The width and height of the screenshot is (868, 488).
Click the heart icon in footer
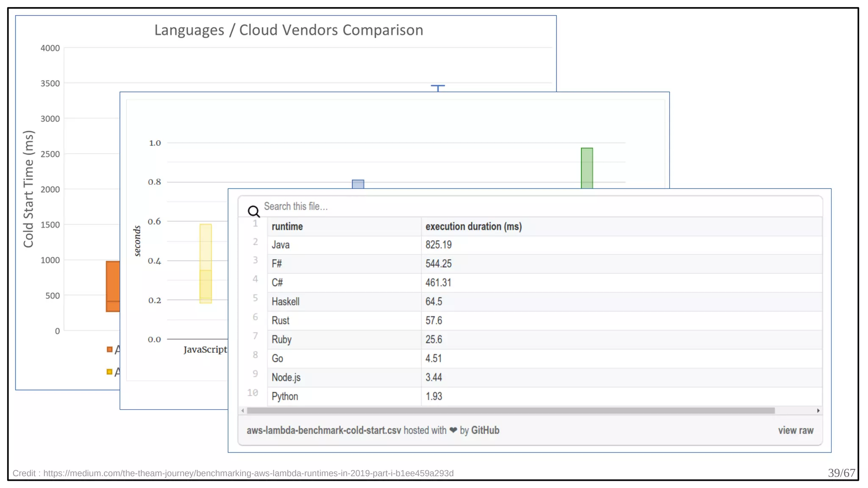(453, 430)
